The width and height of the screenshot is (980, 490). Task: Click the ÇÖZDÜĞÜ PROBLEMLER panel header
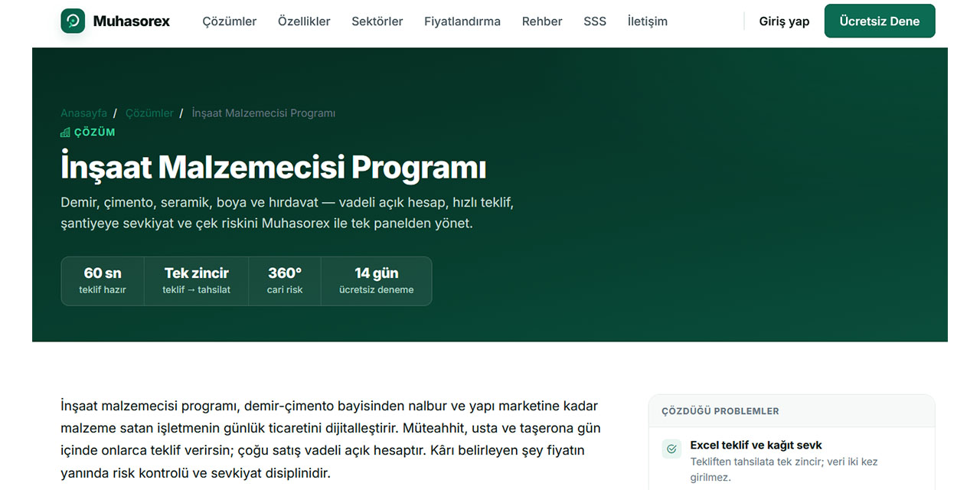(x=792, y=411)
